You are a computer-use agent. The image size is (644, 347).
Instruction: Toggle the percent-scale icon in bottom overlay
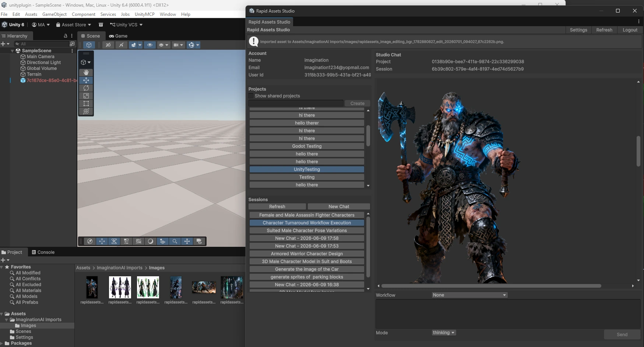tap(114, 241)
